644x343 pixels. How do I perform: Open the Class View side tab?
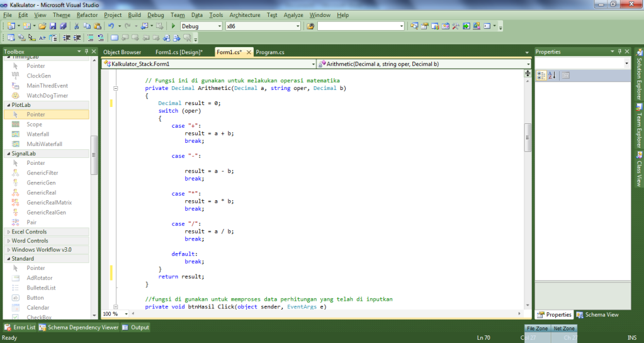coord(639,169)
